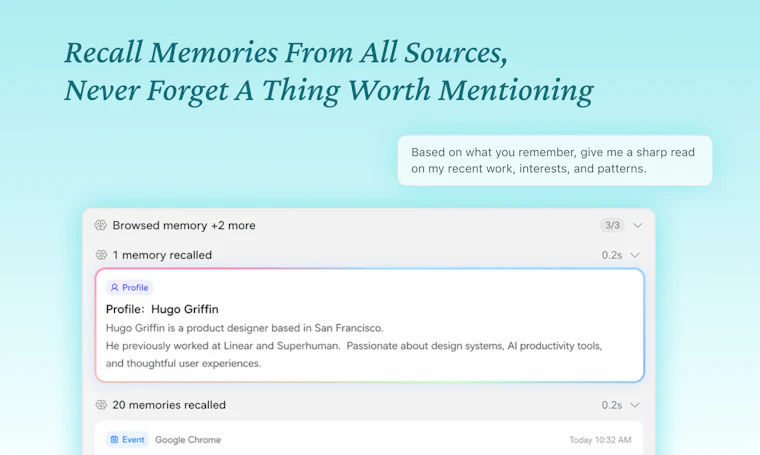Collapse the Browsed memory section chevron
The height and width of the screenshot is (455, 760).
(x=637, y=225)
